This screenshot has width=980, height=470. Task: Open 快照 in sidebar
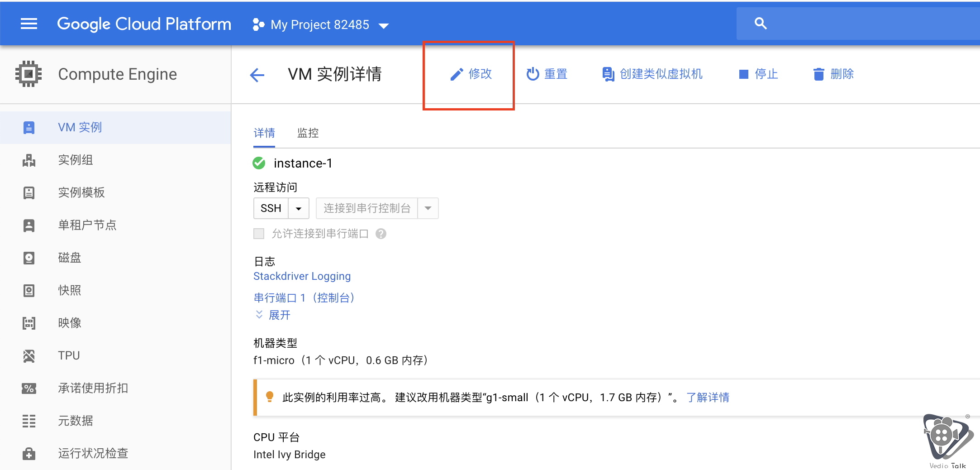[115, 291]
